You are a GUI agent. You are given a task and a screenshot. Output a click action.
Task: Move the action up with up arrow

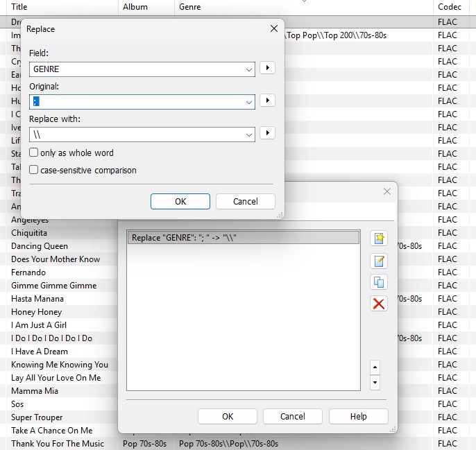click(x=375, y=367)
